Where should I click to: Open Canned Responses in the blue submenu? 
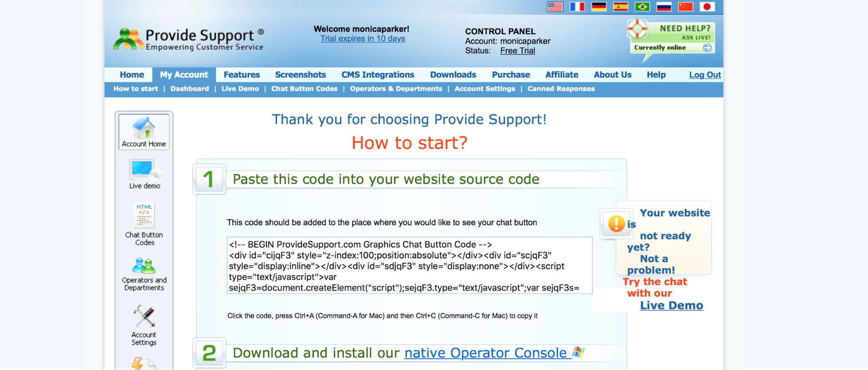(x=561, y=88)
